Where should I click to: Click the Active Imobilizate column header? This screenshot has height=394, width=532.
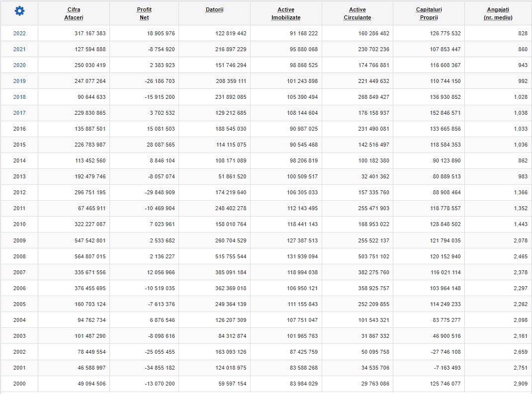286,13
